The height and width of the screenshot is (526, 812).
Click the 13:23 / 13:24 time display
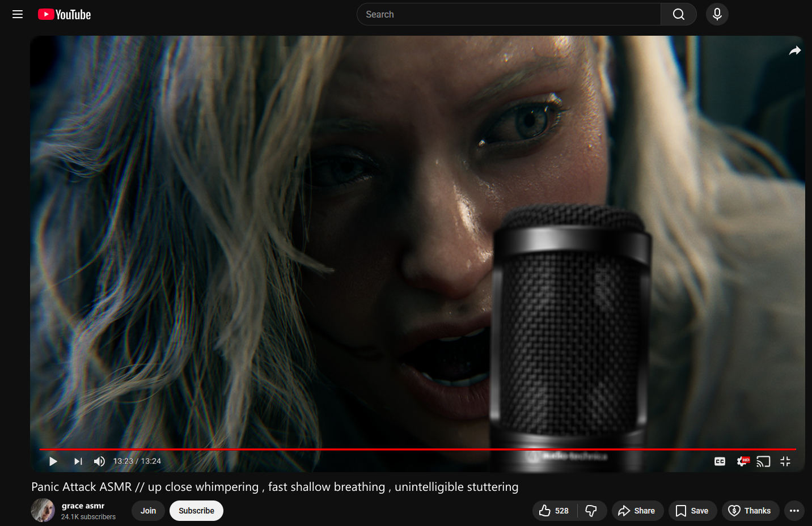point(137,461)
